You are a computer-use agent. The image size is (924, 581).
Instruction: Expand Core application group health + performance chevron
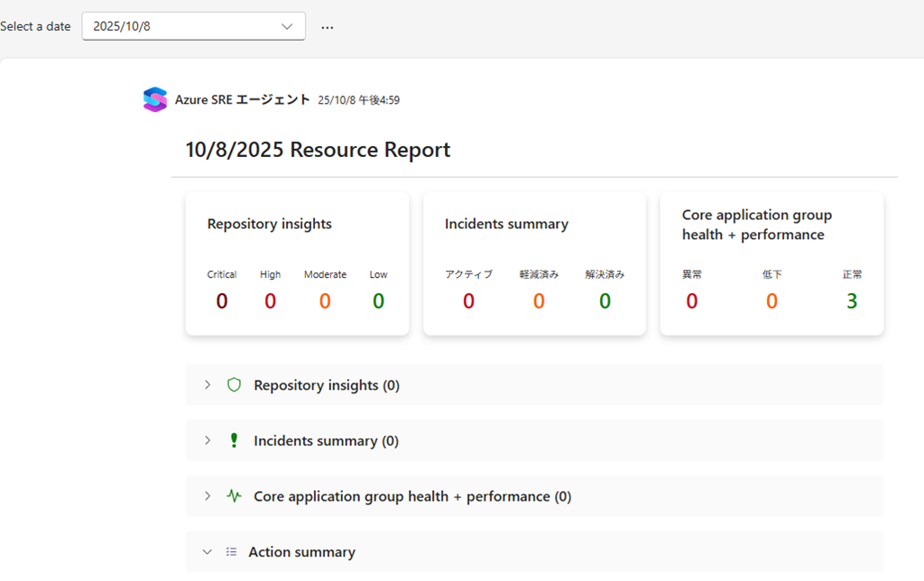[x=208, y=496]
